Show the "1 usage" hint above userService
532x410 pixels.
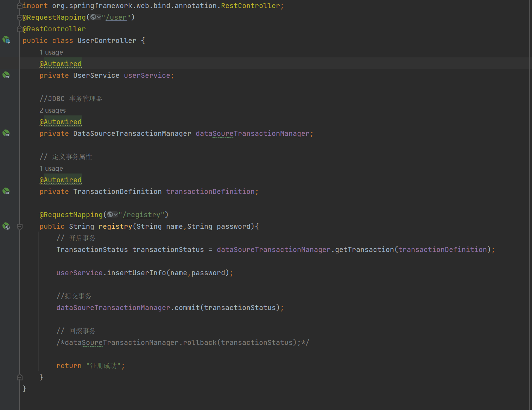[x=51, y=52]
